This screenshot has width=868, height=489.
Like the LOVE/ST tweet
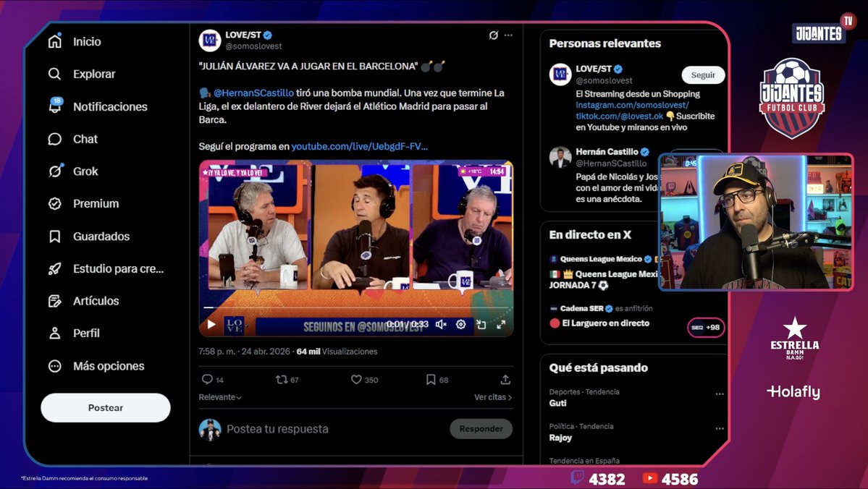click(356, 379)
